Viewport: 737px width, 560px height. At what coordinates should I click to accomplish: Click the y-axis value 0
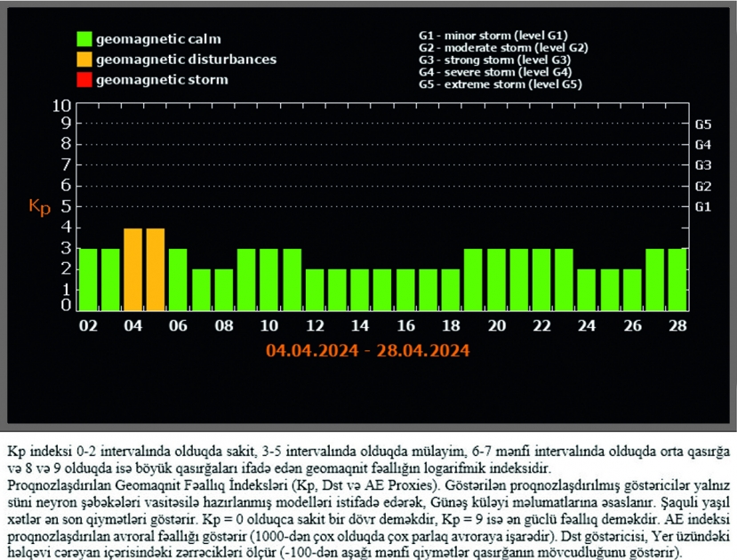point(67,306)
